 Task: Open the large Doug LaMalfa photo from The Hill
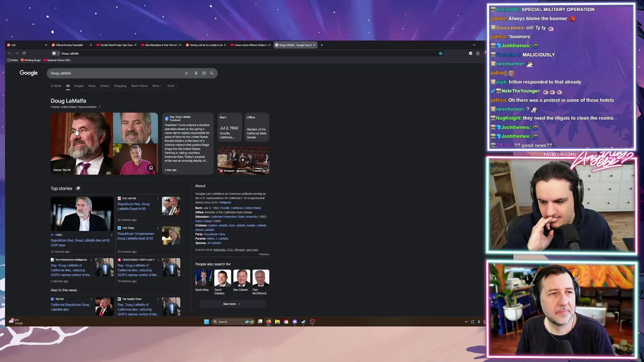81,143
